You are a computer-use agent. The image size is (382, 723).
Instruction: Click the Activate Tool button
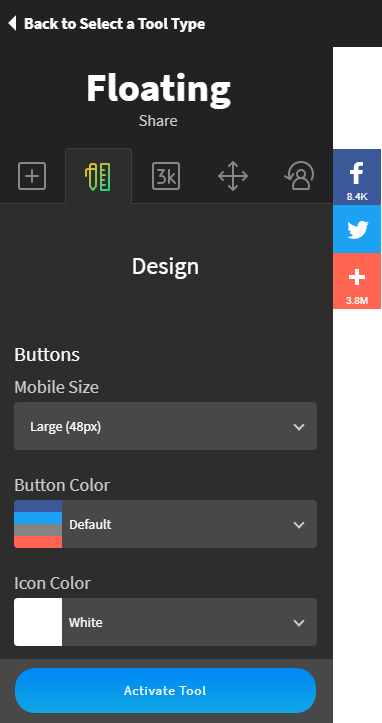165,691
